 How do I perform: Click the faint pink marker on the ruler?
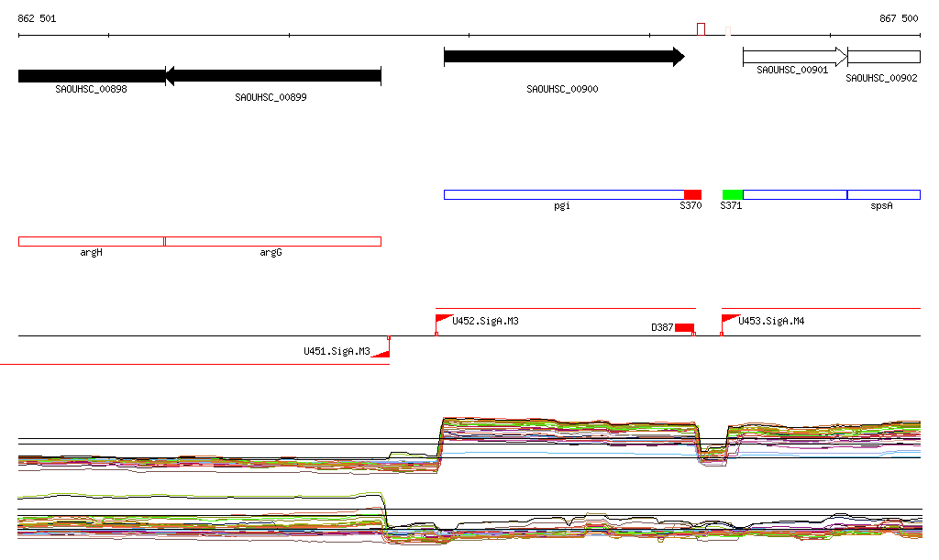coord(728,31)
